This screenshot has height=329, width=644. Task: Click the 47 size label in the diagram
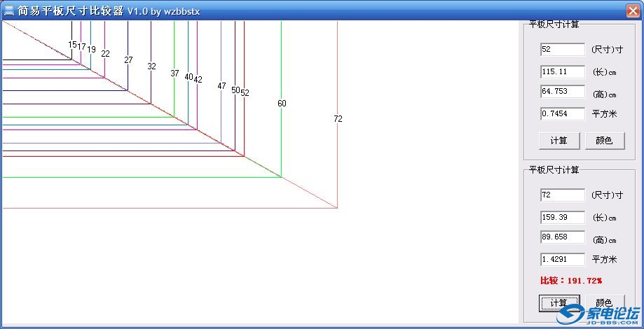click(x=221, y=86)
